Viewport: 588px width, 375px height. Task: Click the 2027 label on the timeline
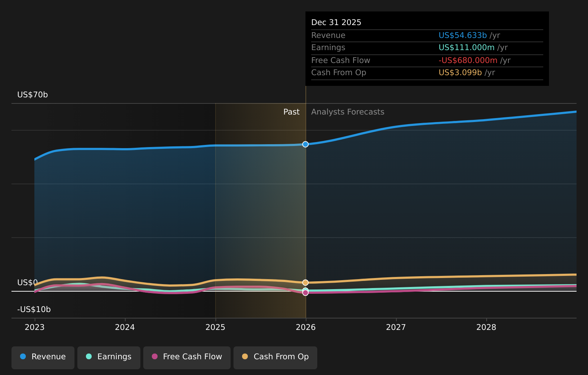(396, 327)
